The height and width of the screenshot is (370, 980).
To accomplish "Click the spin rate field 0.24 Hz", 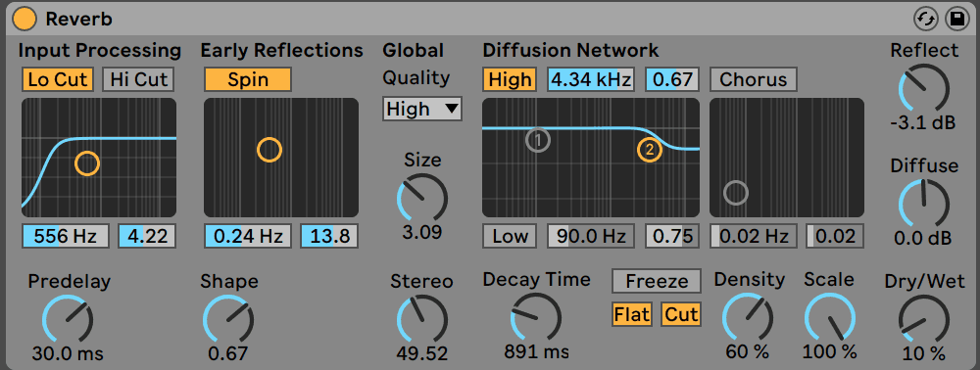I will 248,237.
